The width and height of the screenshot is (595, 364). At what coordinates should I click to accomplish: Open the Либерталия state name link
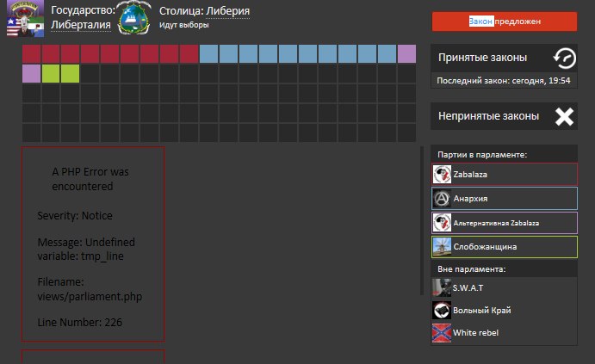(81, 25)
